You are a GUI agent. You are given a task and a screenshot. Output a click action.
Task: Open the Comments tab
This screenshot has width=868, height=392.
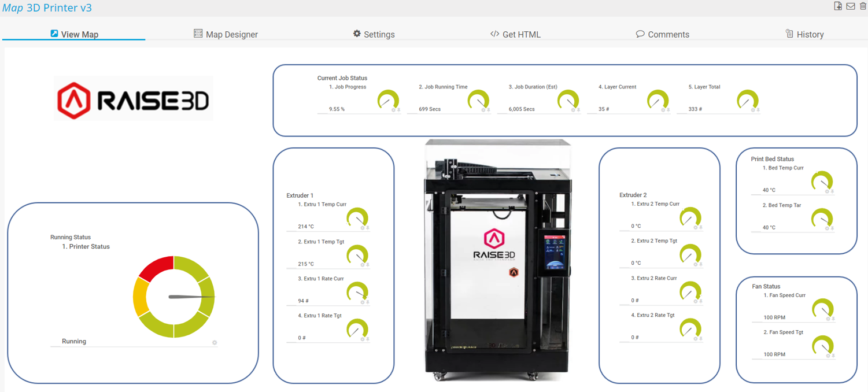point(663,34)
